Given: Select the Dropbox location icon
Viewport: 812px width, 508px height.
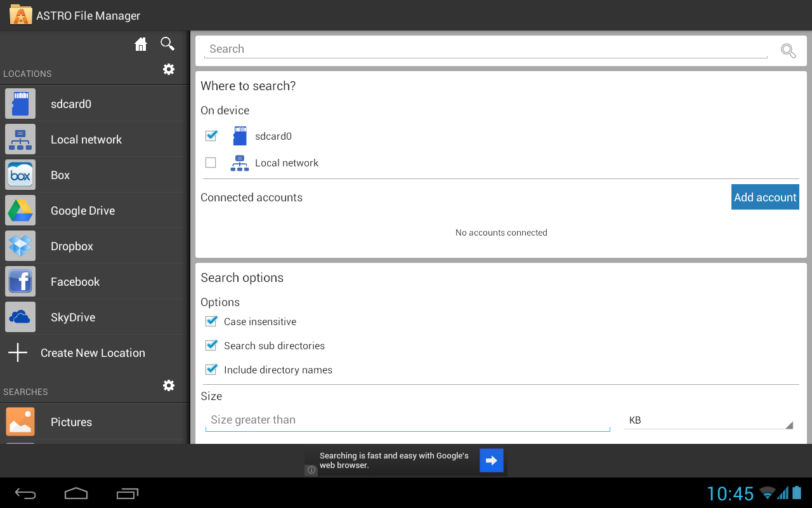Looking at the screenshot, I should (x=20, y=246).
